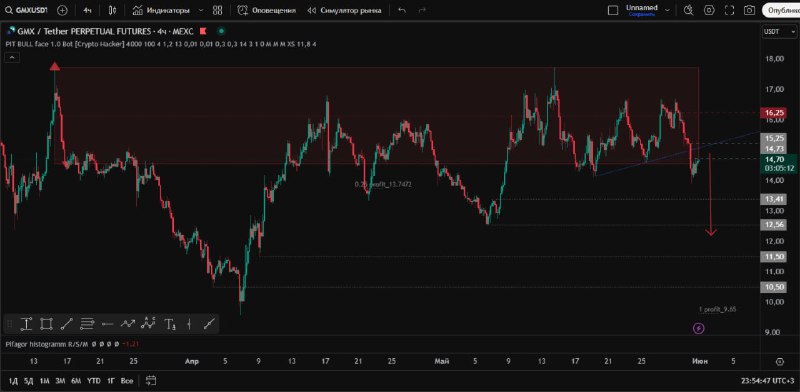The height and width of the screenshot is (392, 800).
Task: Click the Май label on time axis
Action: point(441,361)
